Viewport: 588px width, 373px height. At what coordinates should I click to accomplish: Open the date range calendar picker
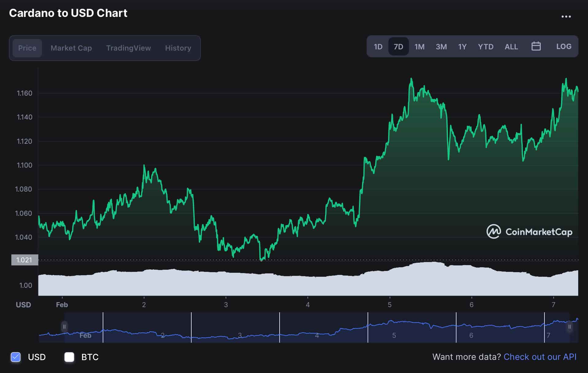(x=536, y=46)
